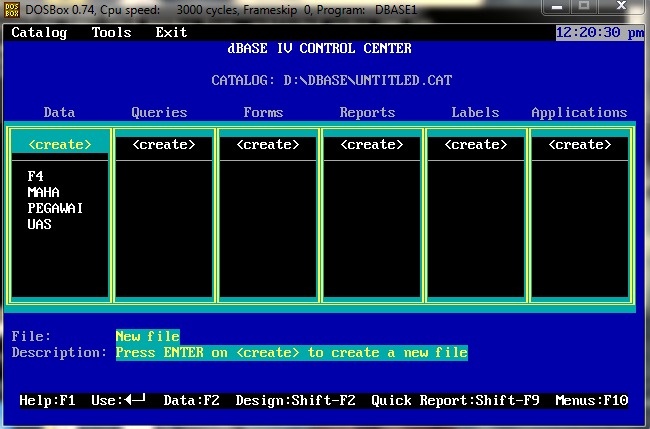The image size is (650, 429).
Task: Click the 'New file' File value
Action: 148,336
